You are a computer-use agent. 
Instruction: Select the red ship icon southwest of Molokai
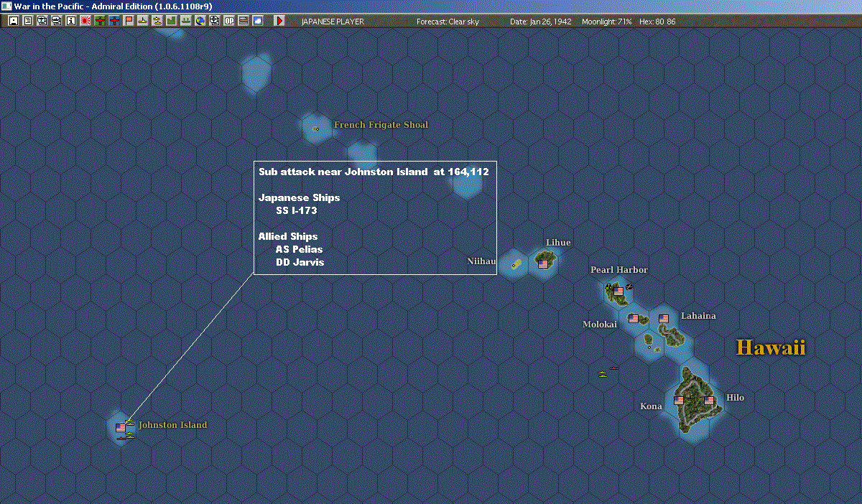point(614,368)
